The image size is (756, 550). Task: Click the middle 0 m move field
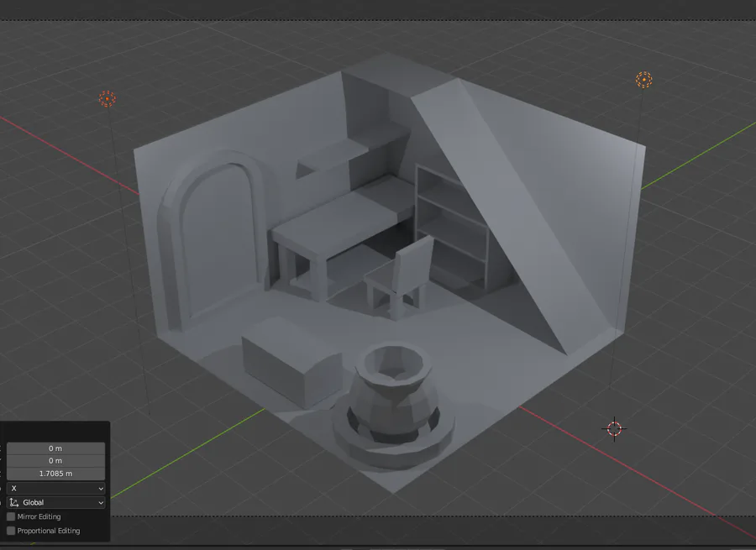point(56,461)
